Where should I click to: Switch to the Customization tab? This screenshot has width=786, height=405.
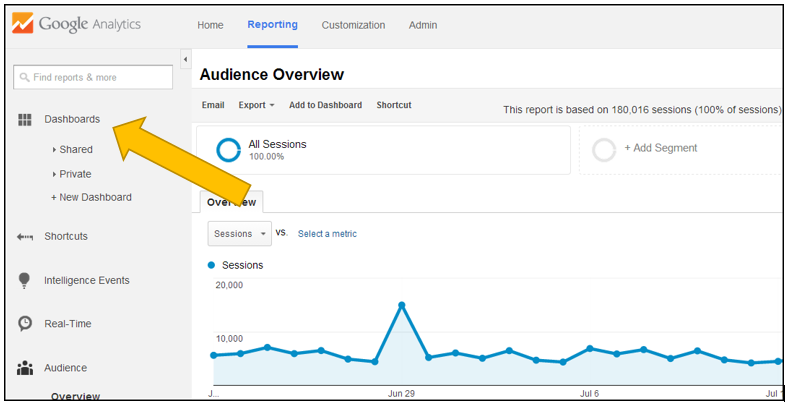click(353, 25)
